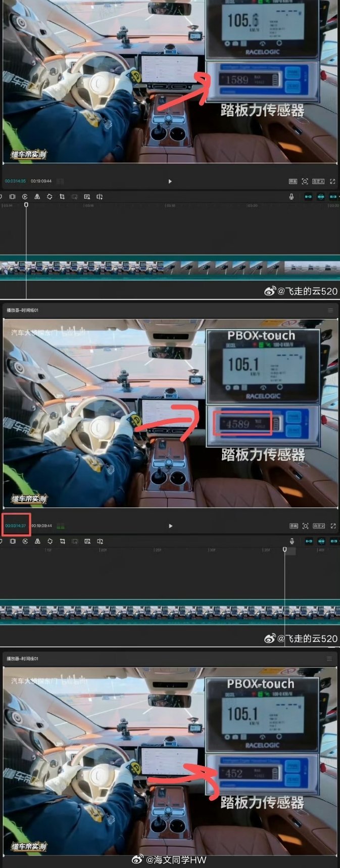Enter fullscreen from middle player

click(x=333, y=526)
